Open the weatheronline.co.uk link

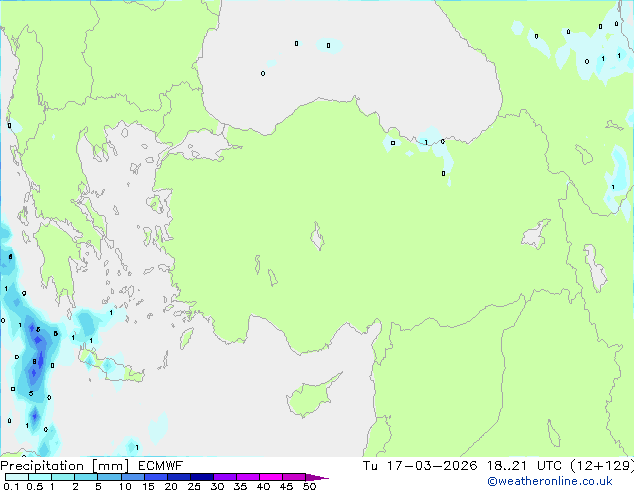(x=550, y=481)
